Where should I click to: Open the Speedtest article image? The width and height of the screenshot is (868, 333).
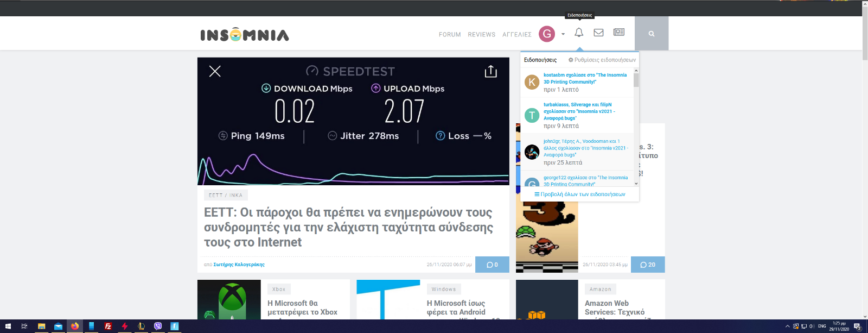tap(353, 121)
